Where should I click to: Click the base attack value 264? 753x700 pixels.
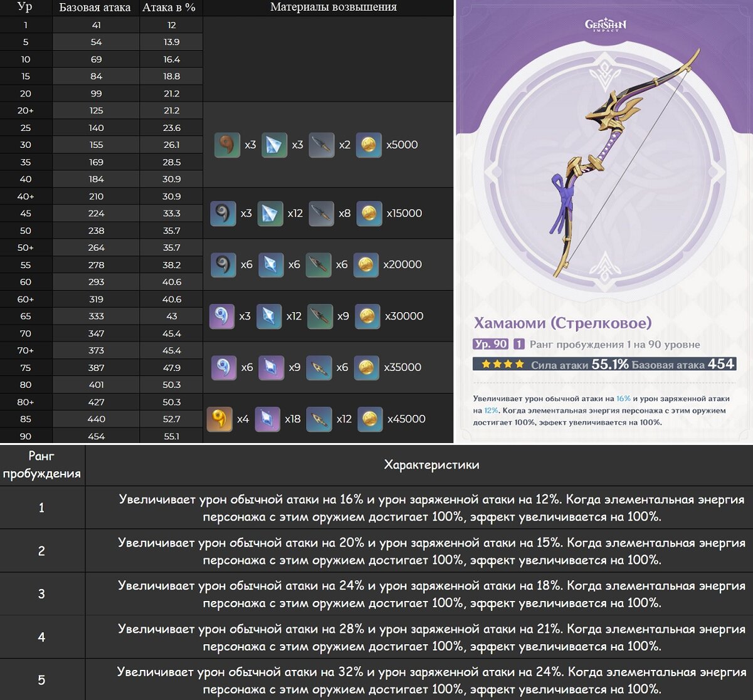(x=96, y=248)
